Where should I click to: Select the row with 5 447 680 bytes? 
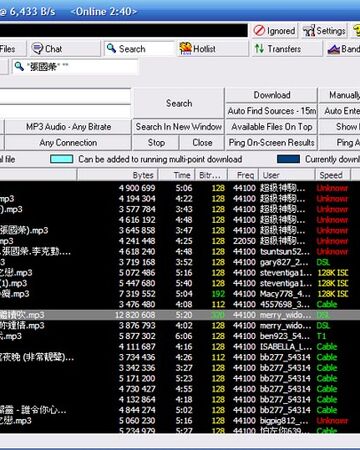point(180,283)
